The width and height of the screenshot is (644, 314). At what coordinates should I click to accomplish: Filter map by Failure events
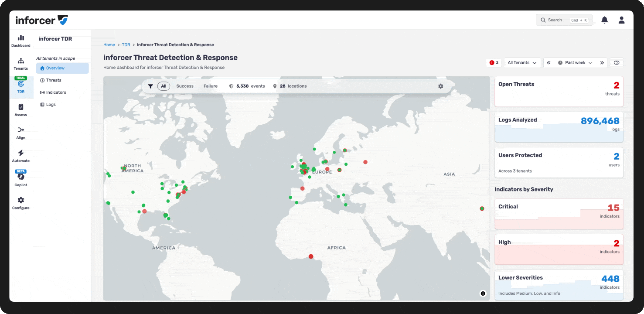[211, 86]
